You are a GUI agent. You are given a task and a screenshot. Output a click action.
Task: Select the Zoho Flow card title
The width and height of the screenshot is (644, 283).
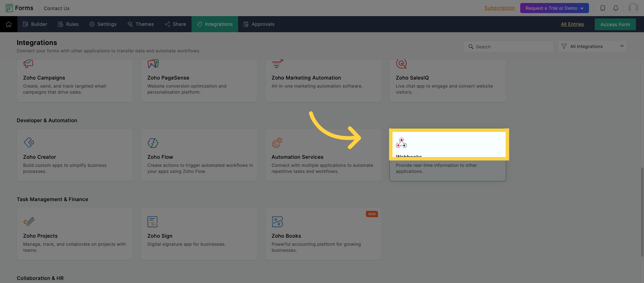coord(160,157)
